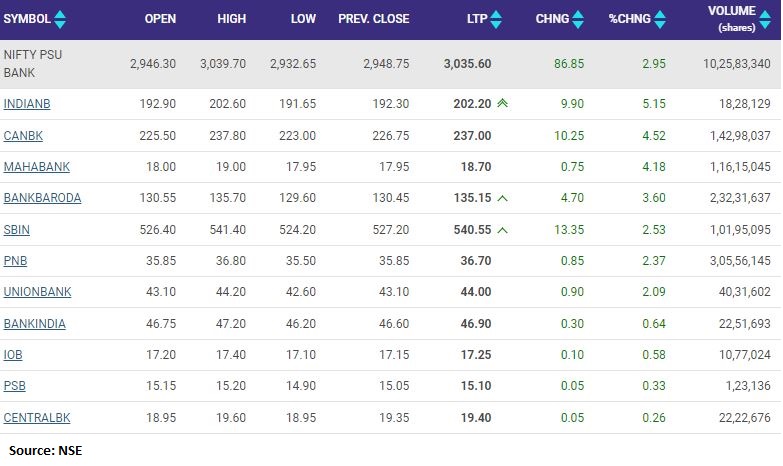Click the OPEN column header
This screenshot has height=466, width=783.
point(160,19)
